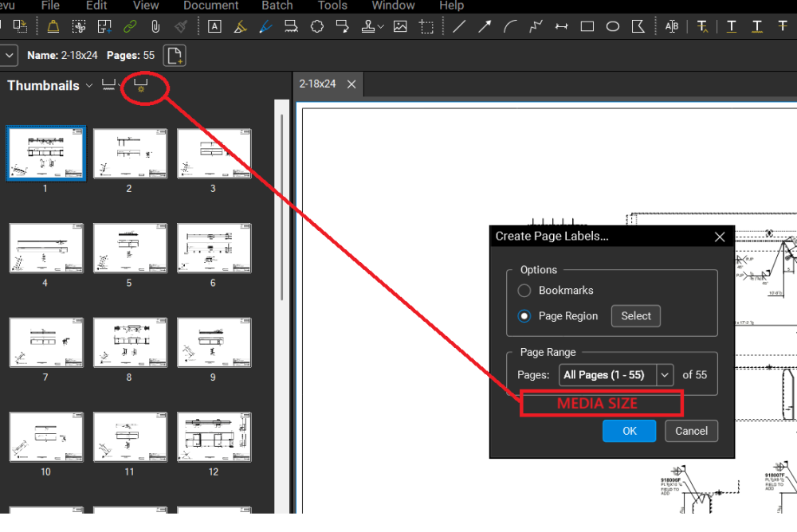Select the Polygon tool
The image size is (797, 532).
tap(638, 26)
